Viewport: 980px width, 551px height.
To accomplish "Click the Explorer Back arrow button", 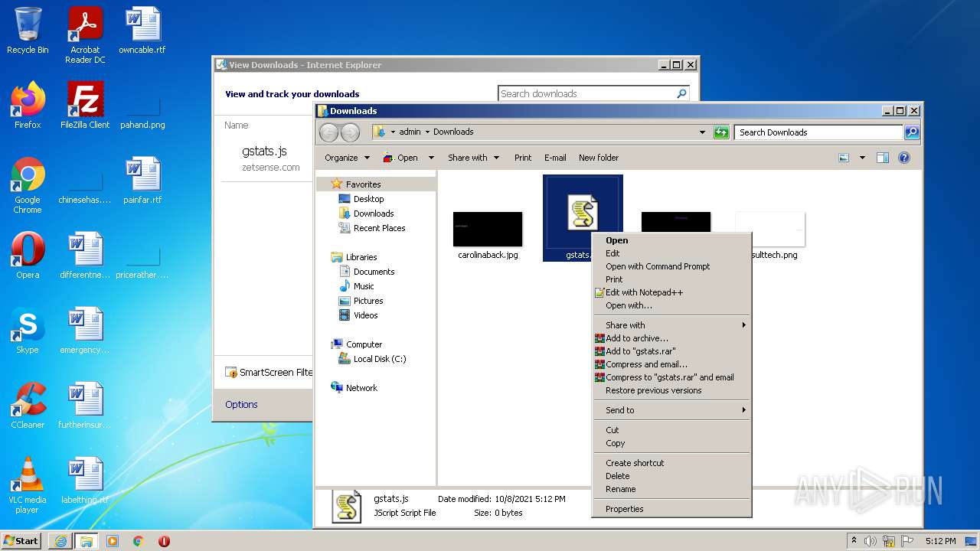I will click(x=328, y=132).
